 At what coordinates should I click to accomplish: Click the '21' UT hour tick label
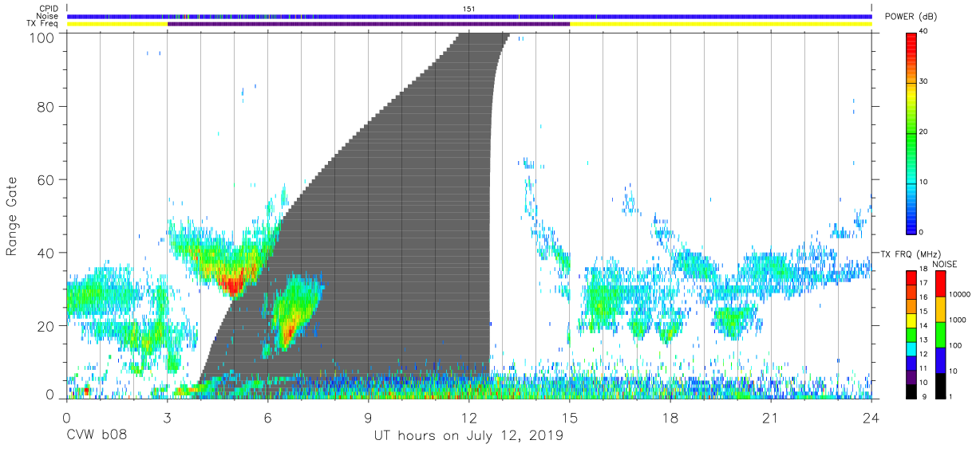click(771, 417)
